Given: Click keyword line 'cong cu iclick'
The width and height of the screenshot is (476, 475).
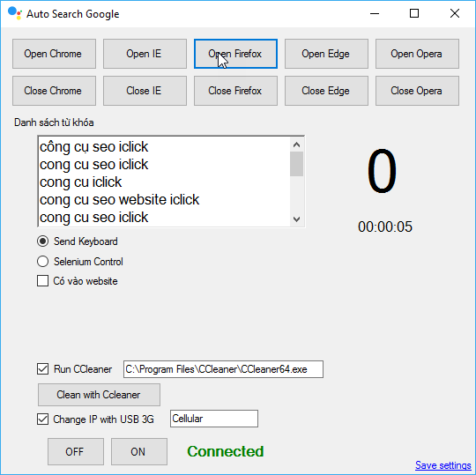Looking at the screenshot, I should pos(80,182).
